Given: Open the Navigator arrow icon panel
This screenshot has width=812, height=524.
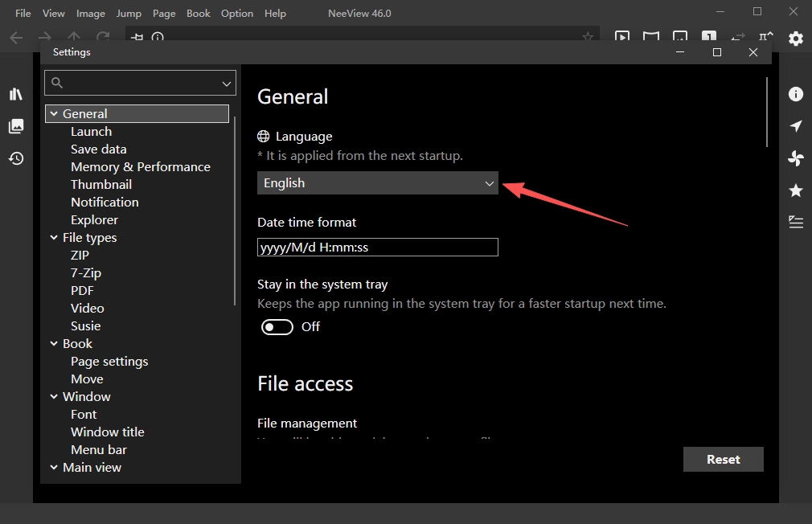Looking at the screenshot, I should [x=795, y=126].
